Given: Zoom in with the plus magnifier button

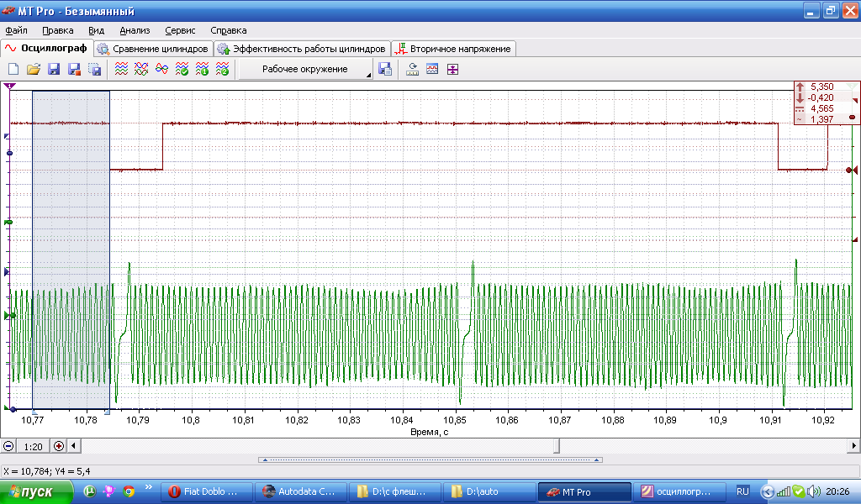Looking at the screenshot, I should [x=59, y=446].
